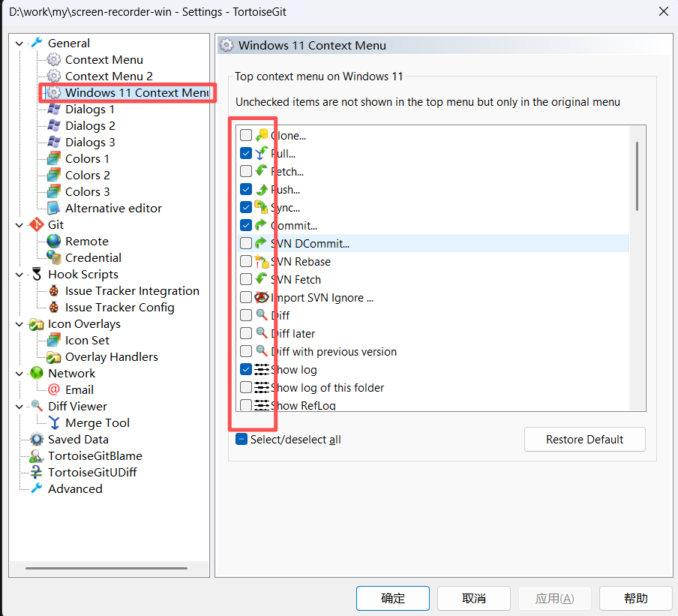Select Windows 11 Context Menu tree item
This screenshot has width=678, height=616.
[x=136, y=92]
